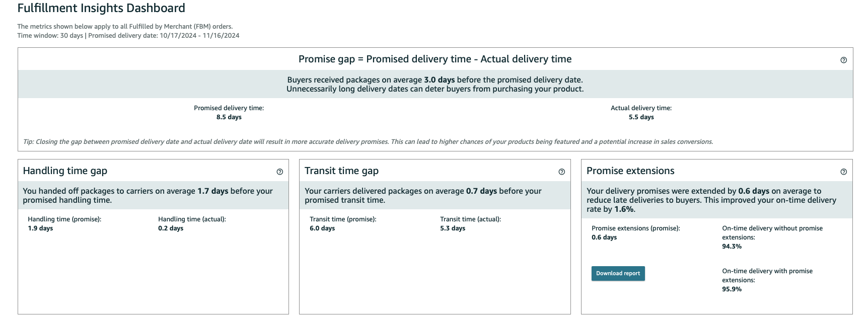This screenshot has height=320, width=868.
Task: Click the 94.3% on-time delivery without extensions
Action: (x=732, y=247)
